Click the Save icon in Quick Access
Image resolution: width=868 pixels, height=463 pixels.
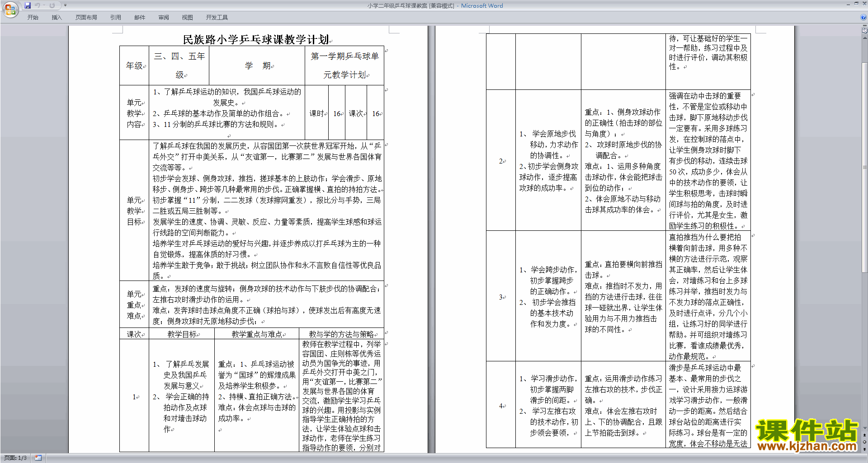click(x=28, y=5)
